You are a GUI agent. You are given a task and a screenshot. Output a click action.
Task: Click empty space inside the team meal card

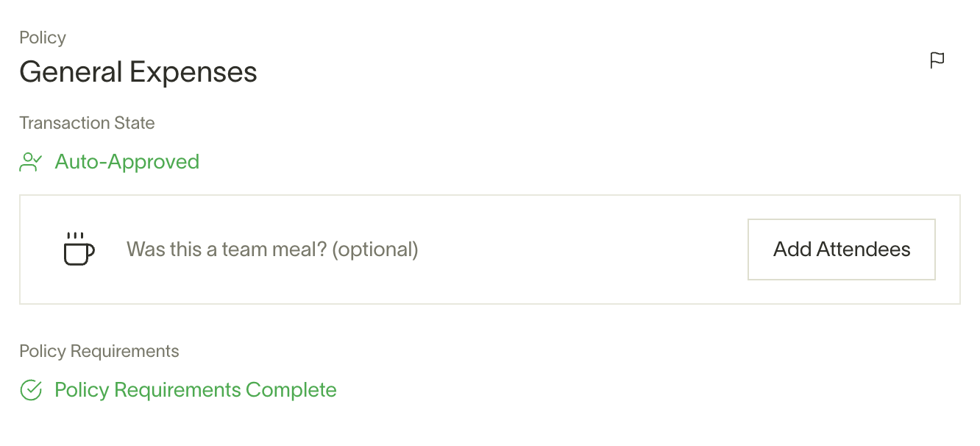click(x=581, y=249)
